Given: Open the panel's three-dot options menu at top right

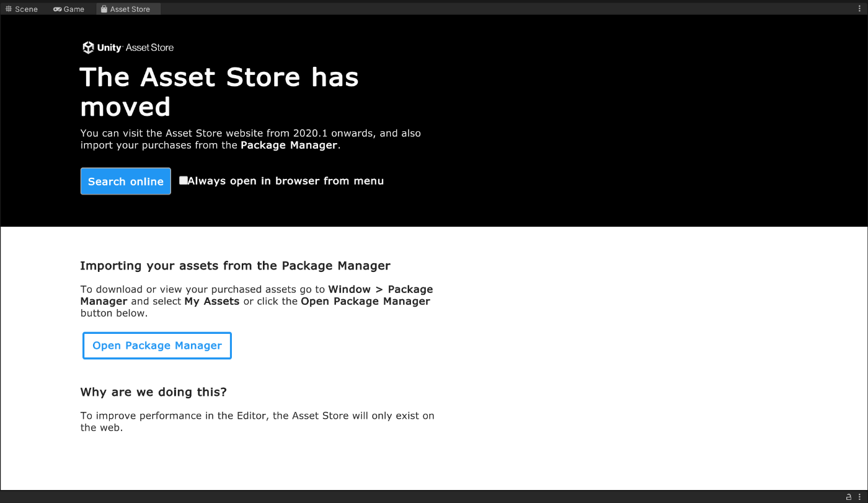Looking at the screenshot, I should (x=859, y=9).
